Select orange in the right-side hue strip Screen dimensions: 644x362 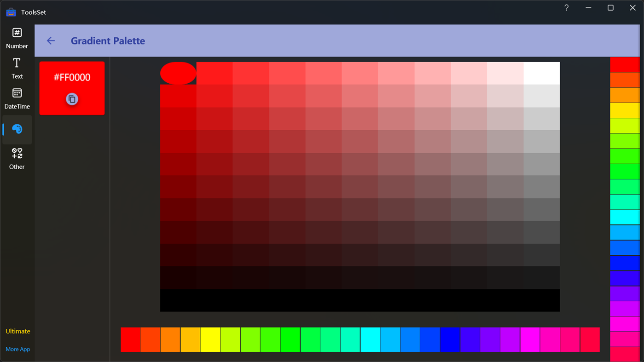tap(625, 95)
